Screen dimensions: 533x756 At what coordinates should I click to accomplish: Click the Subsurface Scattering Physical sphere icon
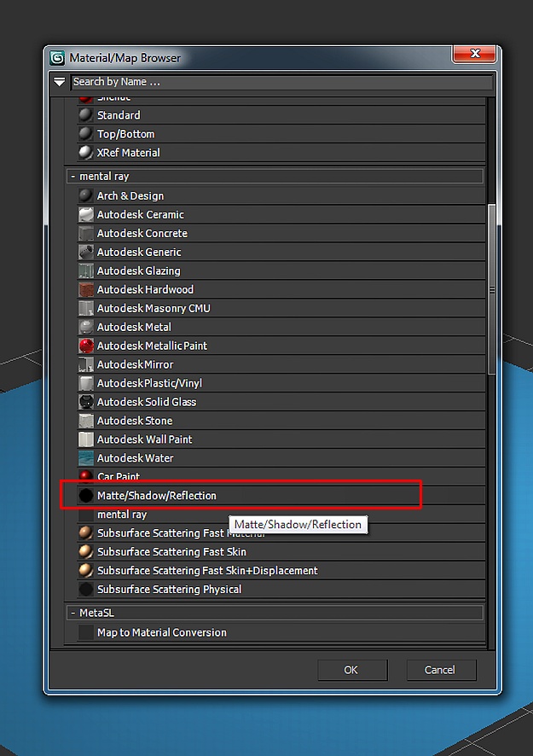pyautogui.click(x=86, y=589)
